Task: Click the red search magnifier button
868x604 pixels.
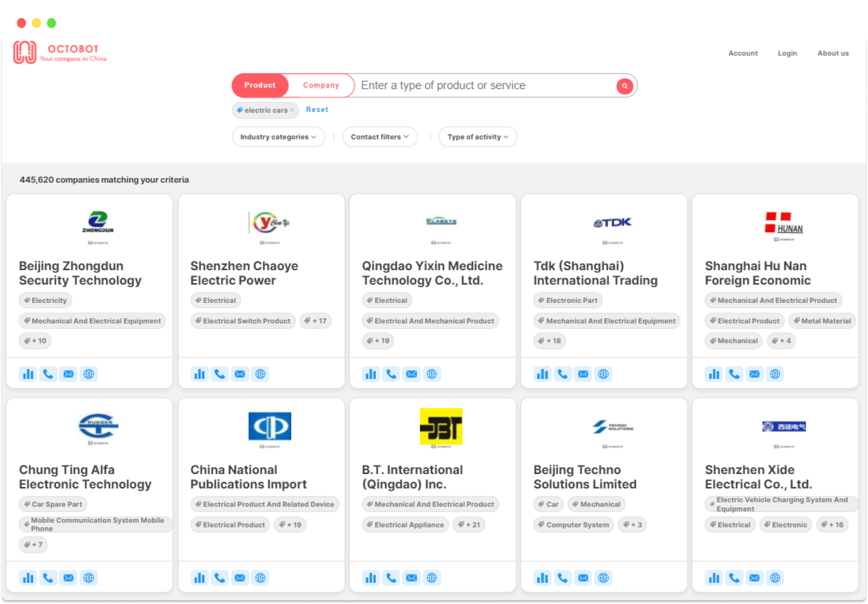Action: coord(624,86)
